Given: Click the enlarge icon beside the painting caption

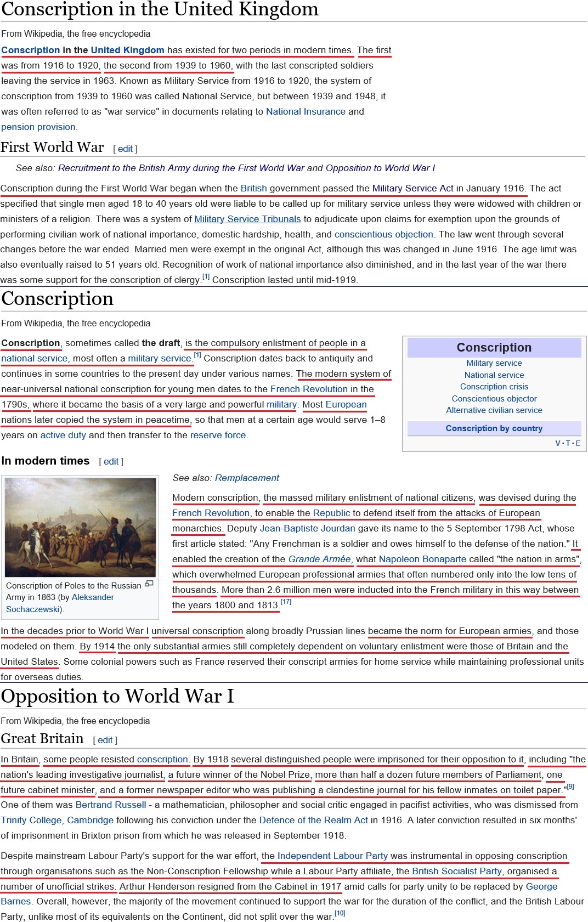Looking at the screenshot, I should [x=149, y=584].
